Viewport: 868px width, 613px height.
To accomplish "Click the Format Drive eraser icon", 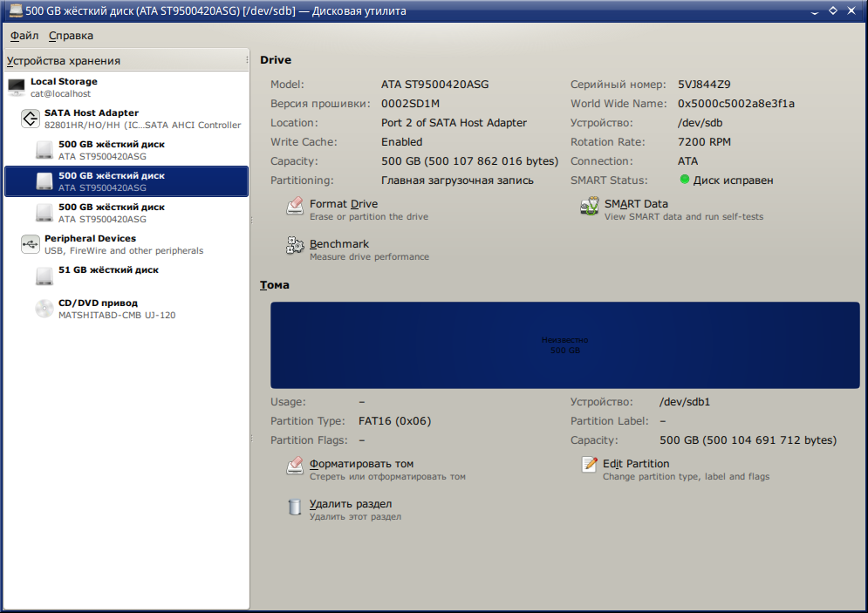I will [x=295, y=207].
